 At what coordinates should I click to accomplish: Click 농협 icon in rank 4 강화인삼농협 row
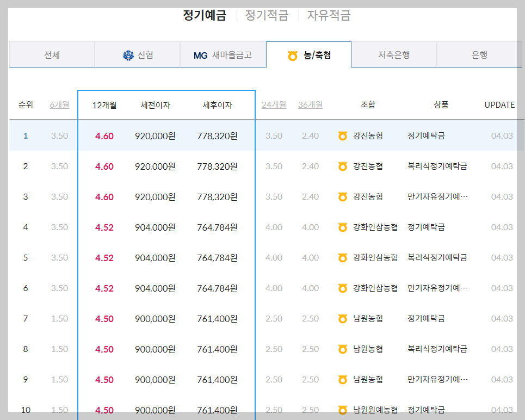[343, 227]
